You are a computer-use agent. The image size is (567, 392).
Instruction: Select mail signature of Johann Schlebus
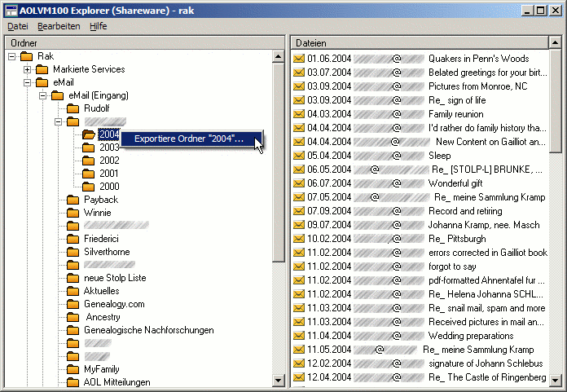click(x=486, y=363)
